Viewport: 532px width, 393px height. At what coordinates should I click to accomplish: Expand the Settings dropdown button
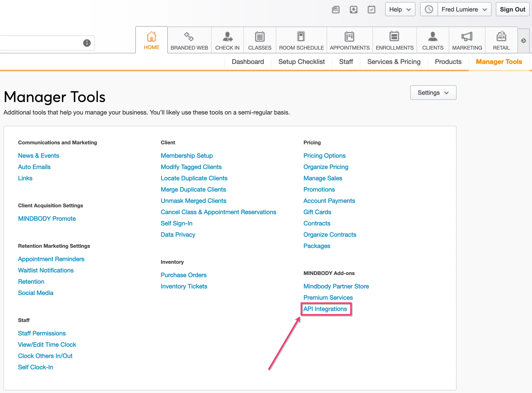pos(433,93)
